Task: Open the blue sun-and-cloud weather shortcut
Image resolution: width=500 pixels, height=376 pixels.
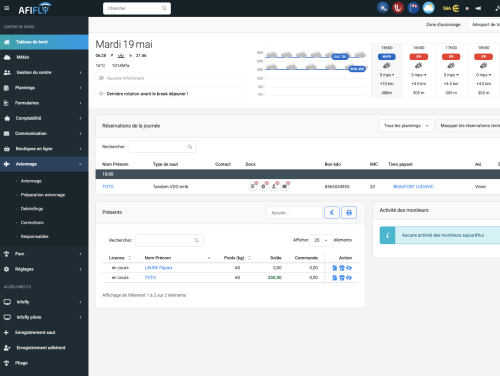Action: pos(383,8)
